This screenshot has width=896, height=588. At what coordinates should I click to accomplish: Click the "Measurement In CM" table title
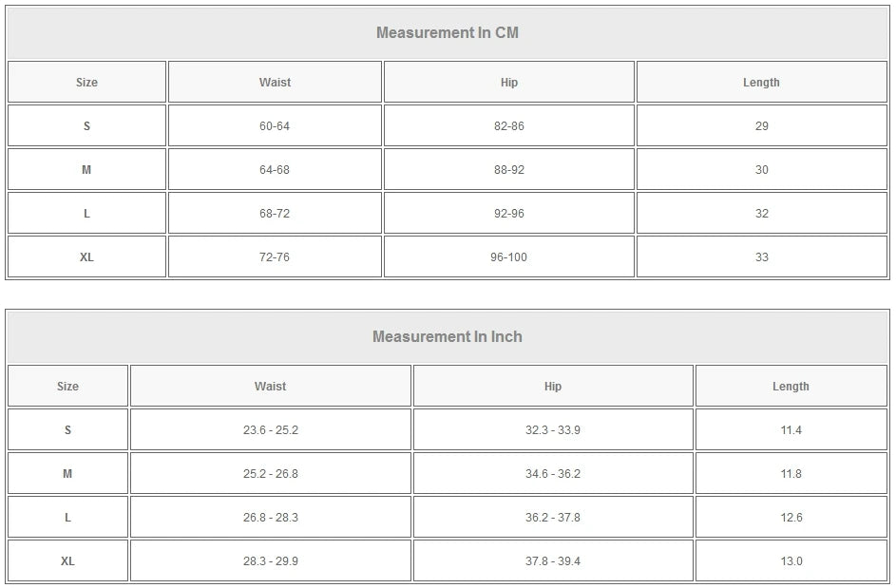point(448,33)
